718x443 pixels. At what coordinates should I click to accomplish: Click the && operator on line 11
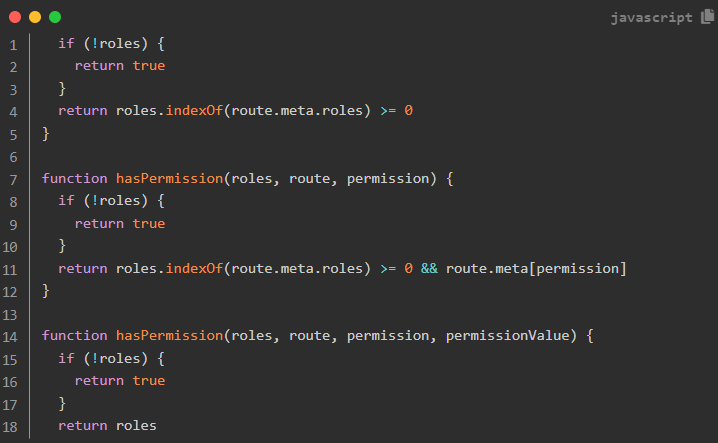(x=429, y=268)
